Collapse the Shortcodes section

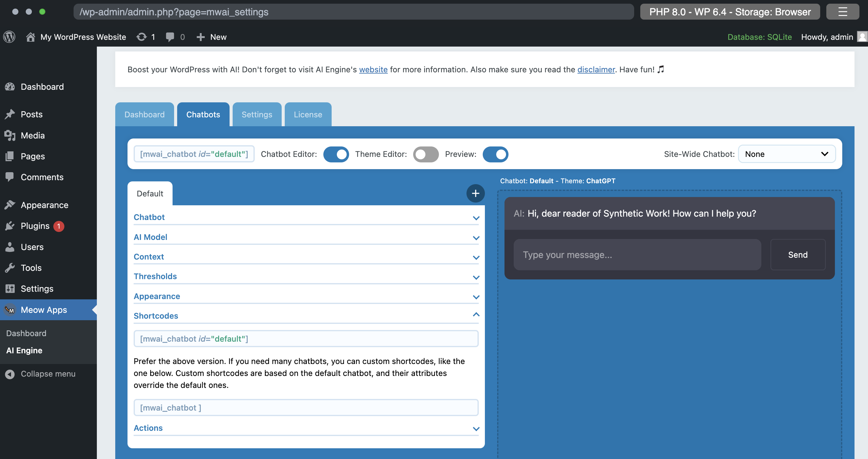tap(306, 316)
